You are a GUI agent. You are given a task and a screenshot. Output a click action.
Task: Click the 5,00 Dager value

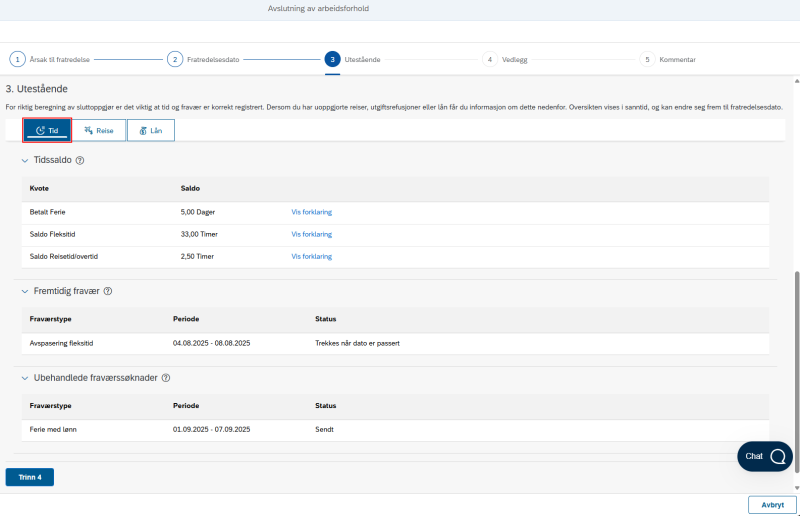coord(197,212)
